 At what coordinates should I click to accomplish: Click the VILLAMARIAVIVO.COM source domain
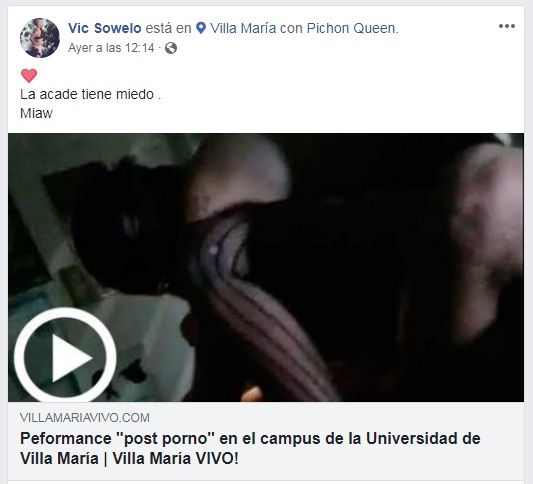85,418
